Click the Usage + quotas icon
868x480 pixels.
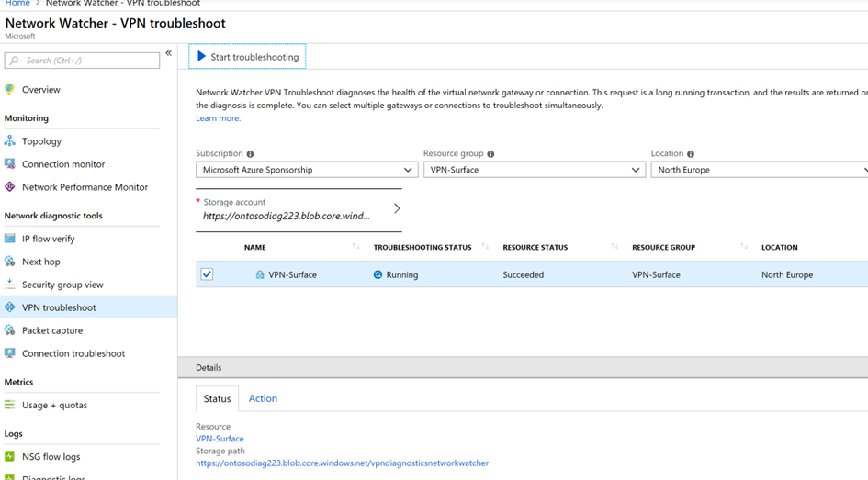[x=9, y=405]
